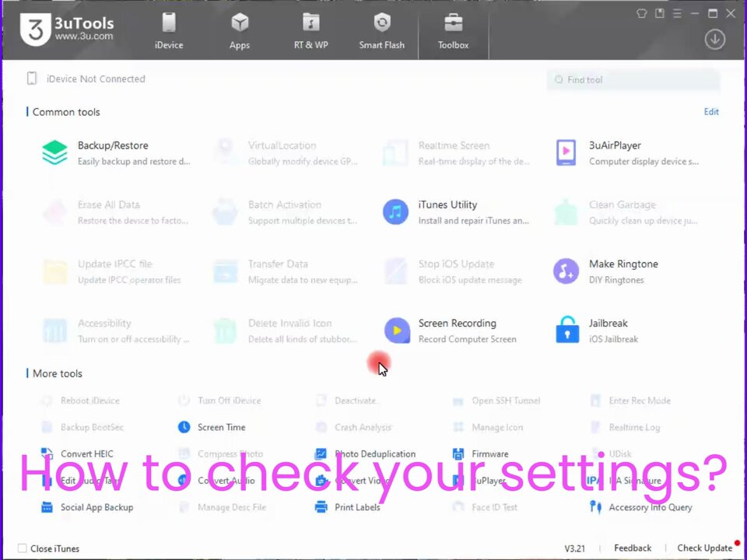This screenshot has width=747, height=560.
Task: Click the Edit link for common tools
Action: click(x=711, y=112)
